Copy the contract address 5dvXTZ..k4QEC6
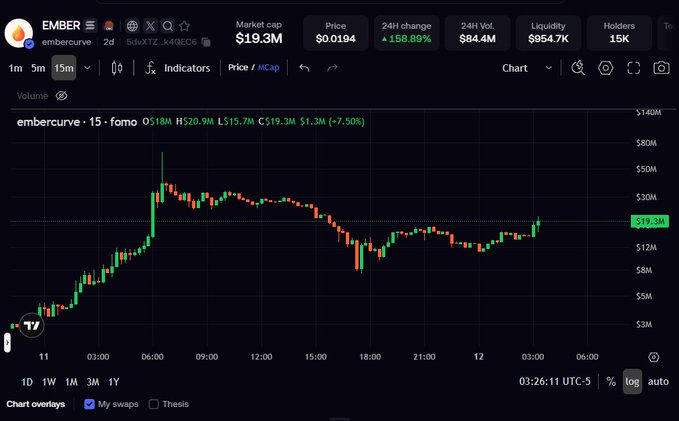 [207, 42]
